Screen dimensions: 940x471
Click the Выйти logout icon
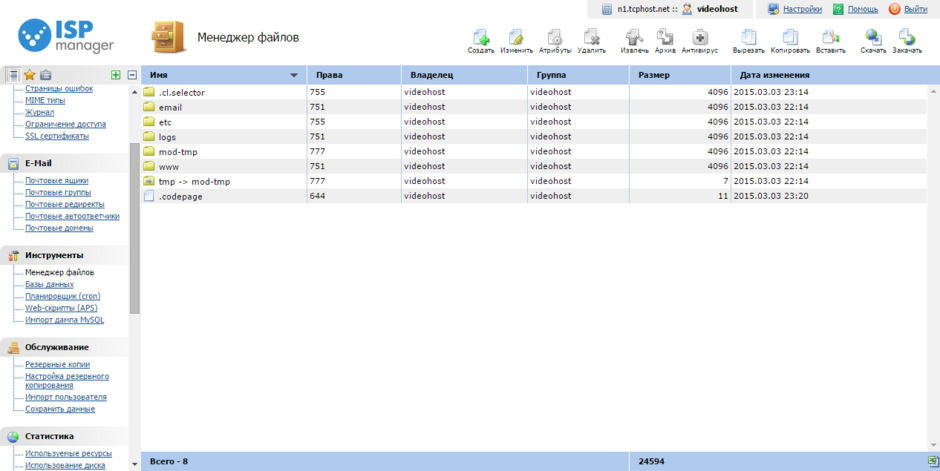[894, 9]
